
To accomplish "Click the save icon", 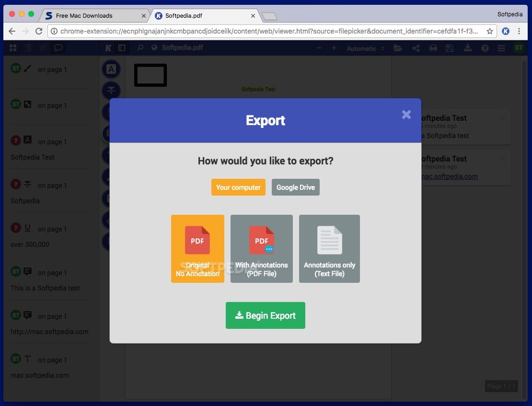I will click(450, 48).
